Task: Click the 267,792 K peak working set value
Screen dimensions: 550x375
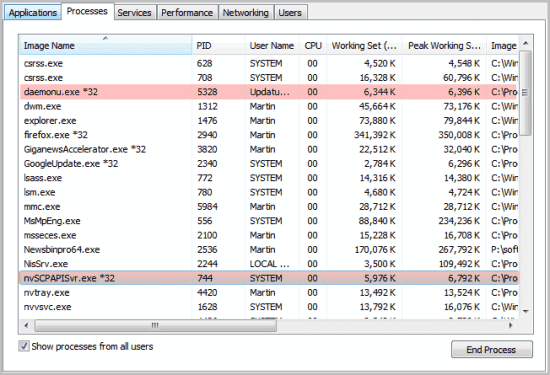Action: tap(459, 250)
